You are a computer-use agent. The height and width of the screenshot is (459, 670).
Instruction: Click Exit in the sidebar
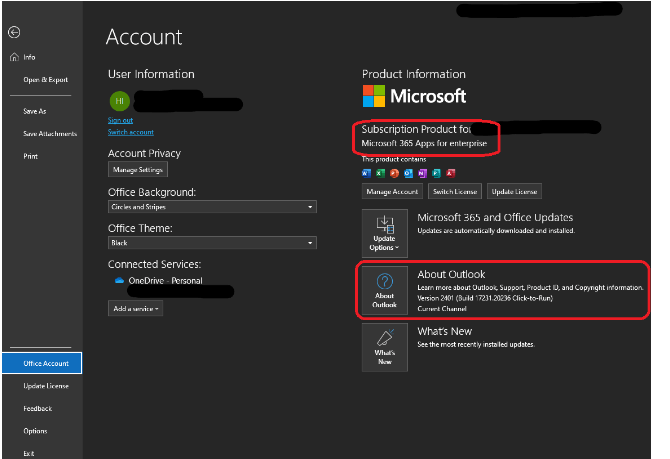29,453
